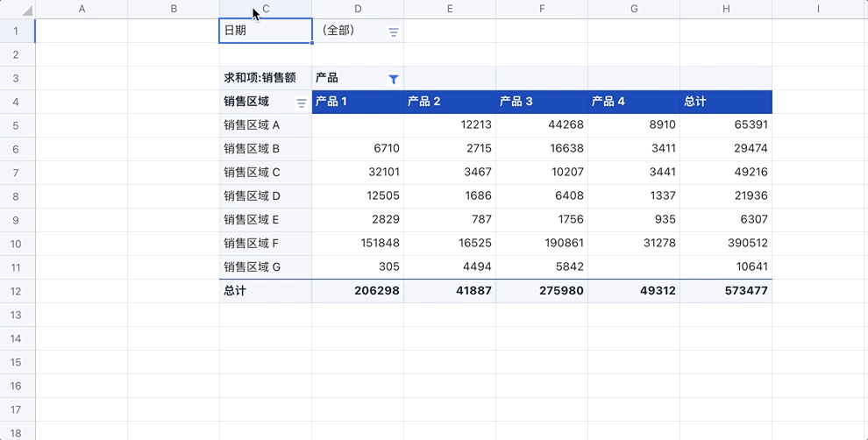
Task: Click the cell with value 1337
Action: [x=634, y=196]
